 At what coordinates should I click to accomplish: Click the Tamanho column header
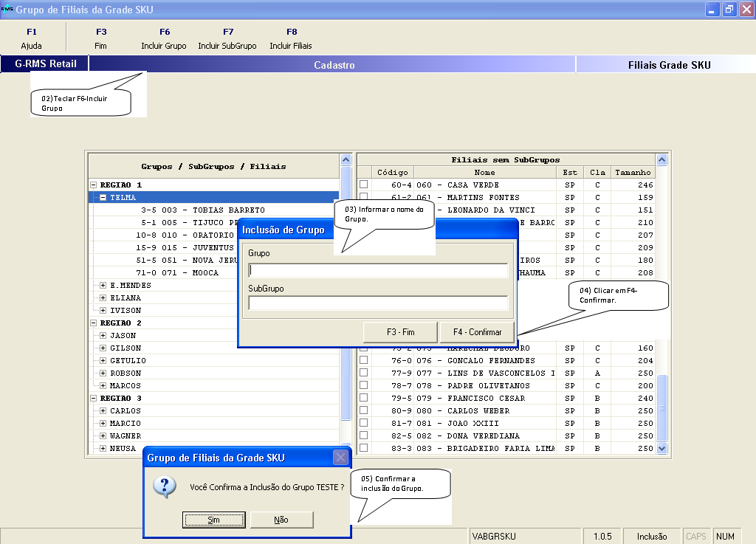[633, 173]
